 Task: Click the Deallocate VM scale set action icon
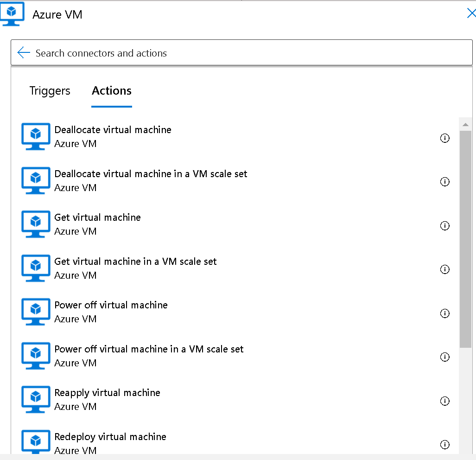pyautogui.click(x=36, y=180)
